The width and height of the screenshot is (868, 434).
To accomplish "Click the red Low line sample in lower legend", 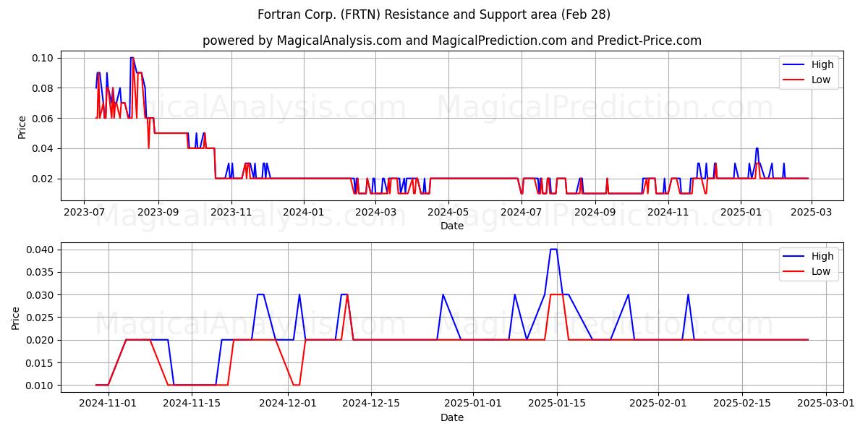I will point(794,271).
